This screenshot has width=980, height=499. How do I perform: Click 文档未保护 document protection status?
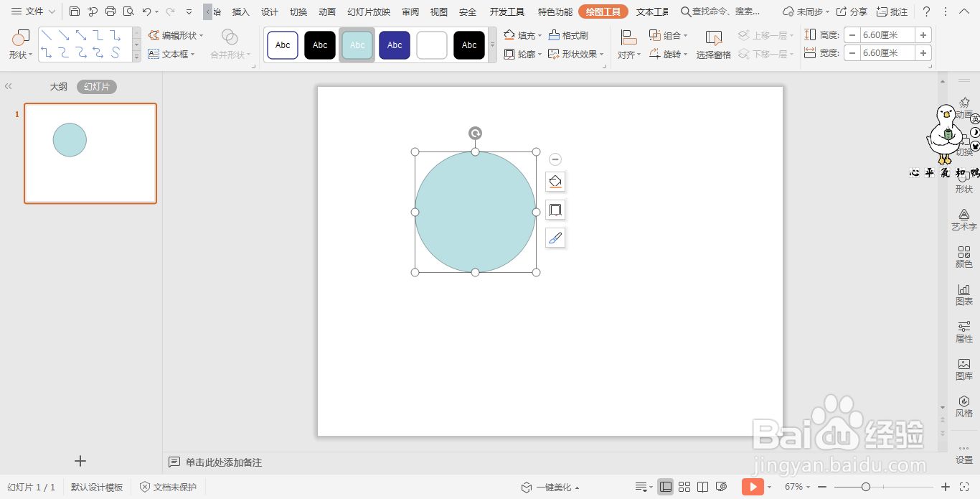pyautogui.click(x=168, y=487)
